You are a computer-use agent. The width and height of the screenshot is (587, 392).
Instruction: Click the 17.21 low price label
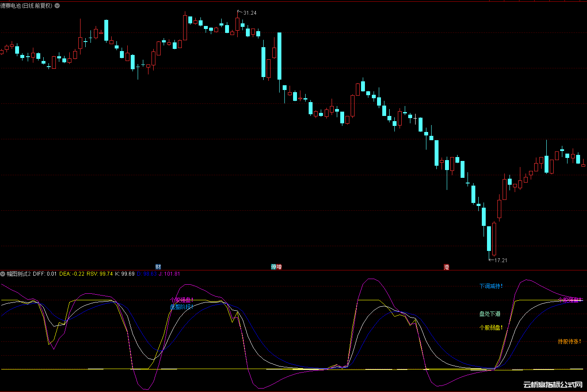500,260
